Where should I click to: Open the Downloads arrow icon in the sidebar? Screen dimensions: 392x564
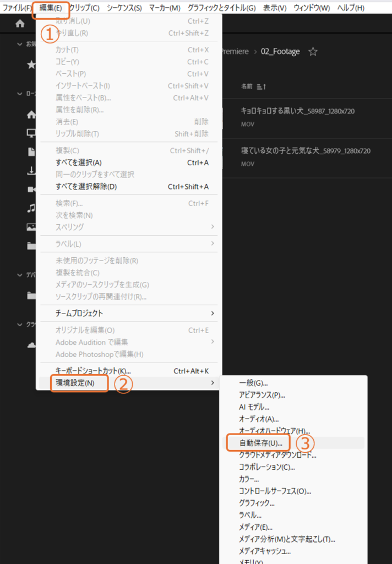[x=31, y=171]
